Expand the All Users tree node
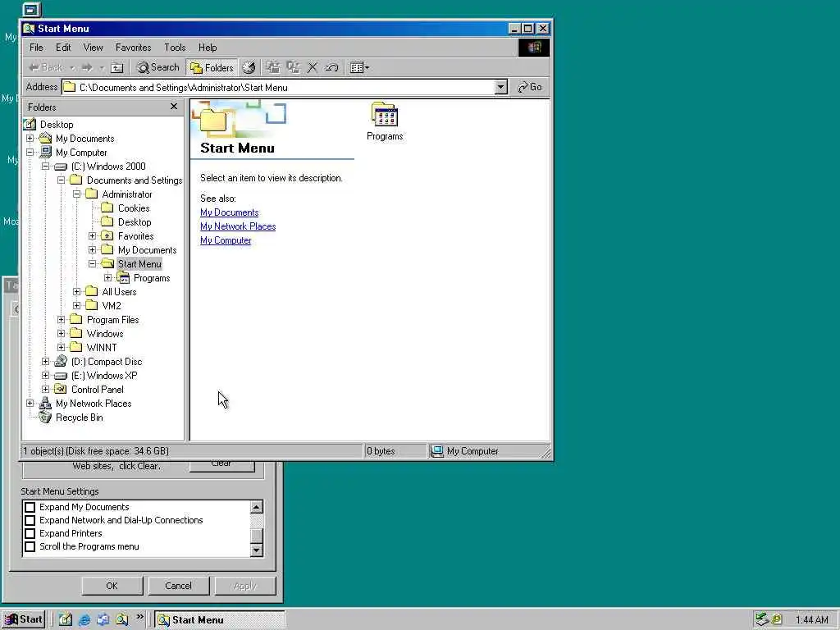 76,291
